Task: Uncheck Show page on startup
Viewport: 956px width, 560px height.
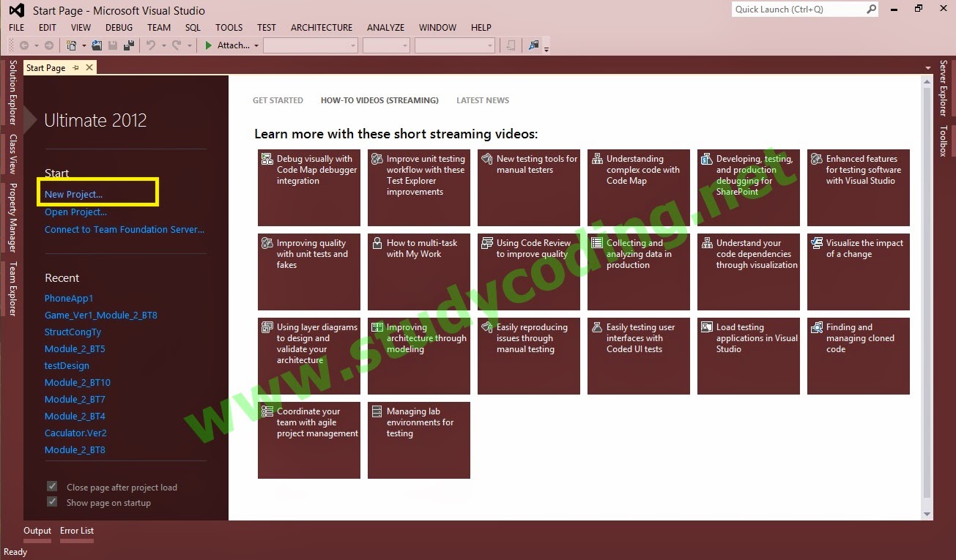Action: pos(52,502)
